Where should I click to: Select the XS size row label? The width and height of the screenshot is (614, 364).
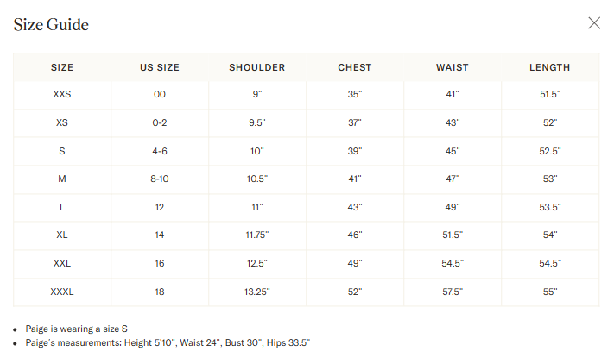pos(62,122)
